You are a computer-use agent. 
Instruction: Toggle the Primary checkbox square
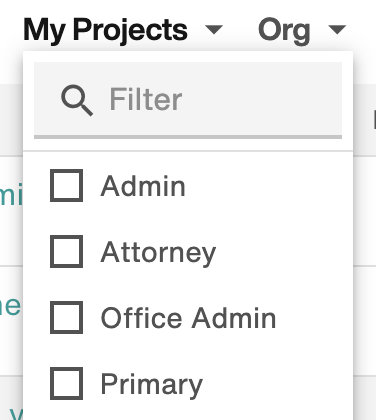click(x=67, y=383)
